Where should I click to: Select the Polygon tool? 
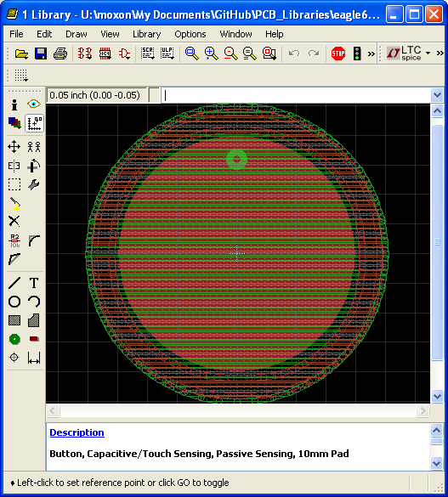coord(34,320)
